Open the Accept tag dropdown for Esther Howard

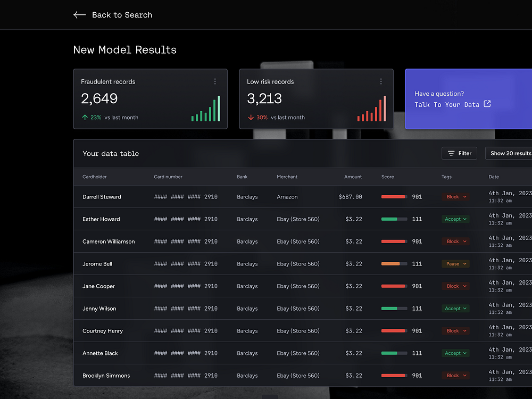pyautogui.click(x=455, y=219)
